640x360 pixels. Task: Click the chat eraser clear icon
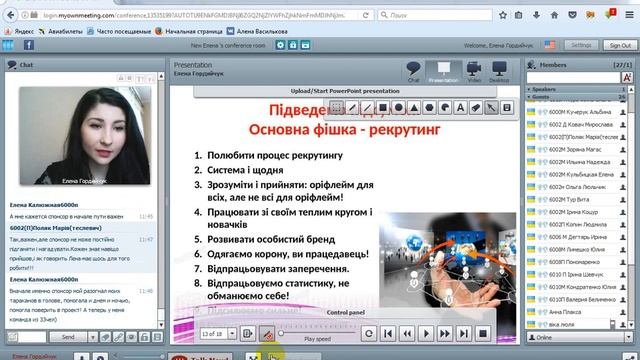[105, 337]
